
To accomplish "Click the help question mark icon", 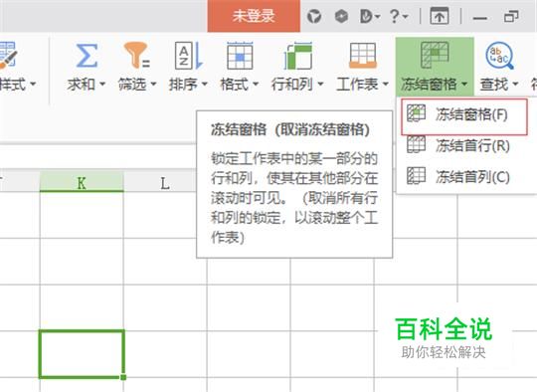I will [x=394, y=16].
